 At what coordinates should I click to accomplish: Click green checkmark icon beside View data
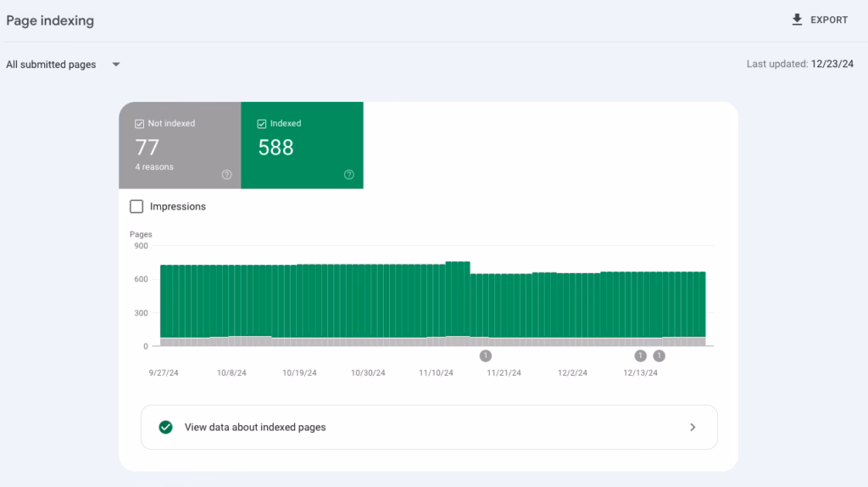(x=166, y=428)
